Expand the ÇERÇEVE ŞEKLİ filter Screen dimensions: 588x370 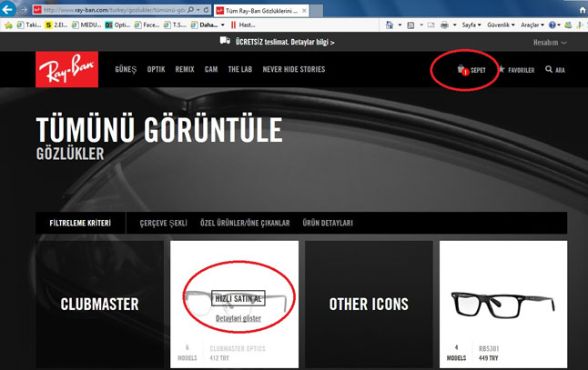[x=163, y=223]
